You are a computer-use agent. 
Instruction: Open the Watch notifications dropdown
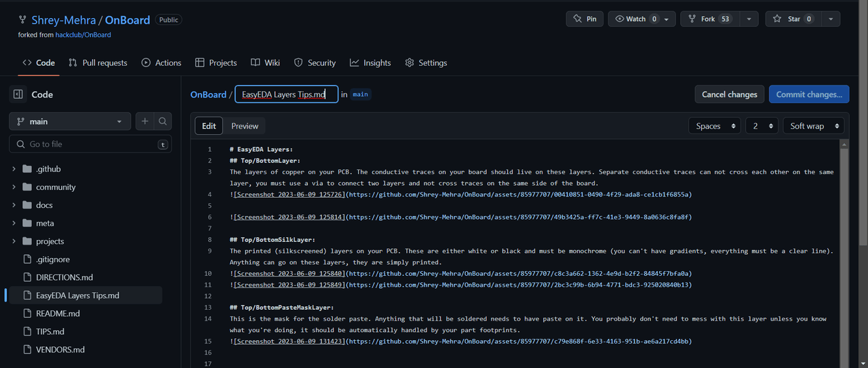tap(641, 19)
